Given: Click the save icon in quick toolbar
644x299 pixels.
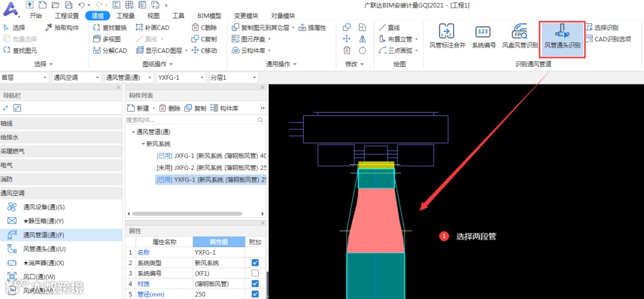Looking at the screenshot, I should pos(69,5).
